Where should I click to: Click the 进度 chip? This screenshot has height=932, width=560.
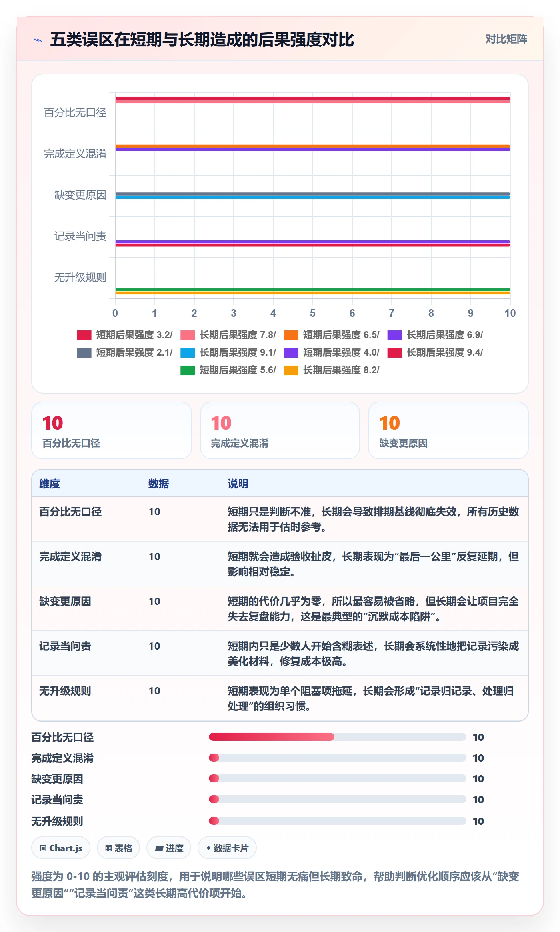pos(169,848)
